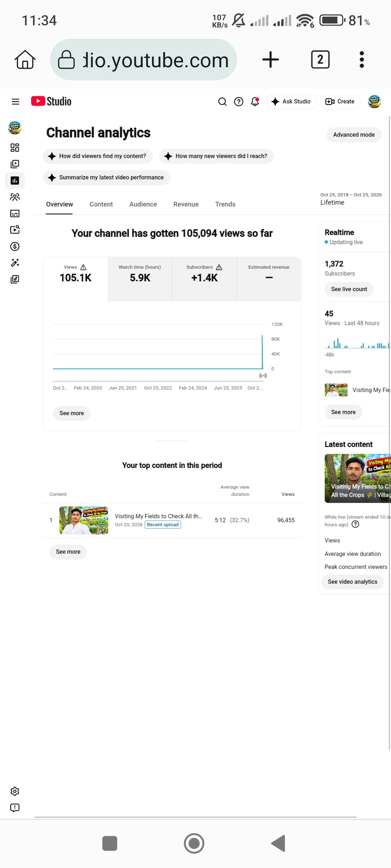Click the live stream marker on the chart
This screenshot has height=868, width=391.
coord(263,376)
